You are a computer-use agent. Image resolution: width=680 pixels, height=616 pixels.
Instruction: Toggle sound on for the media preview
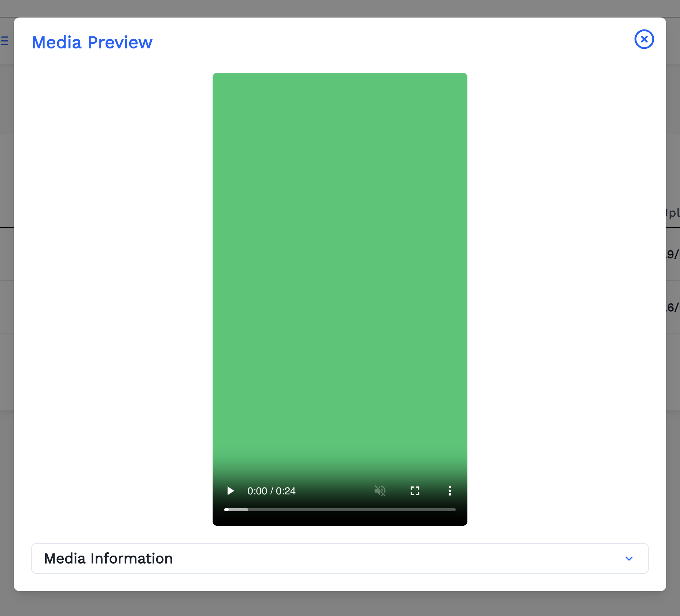(x=380, y=491)
